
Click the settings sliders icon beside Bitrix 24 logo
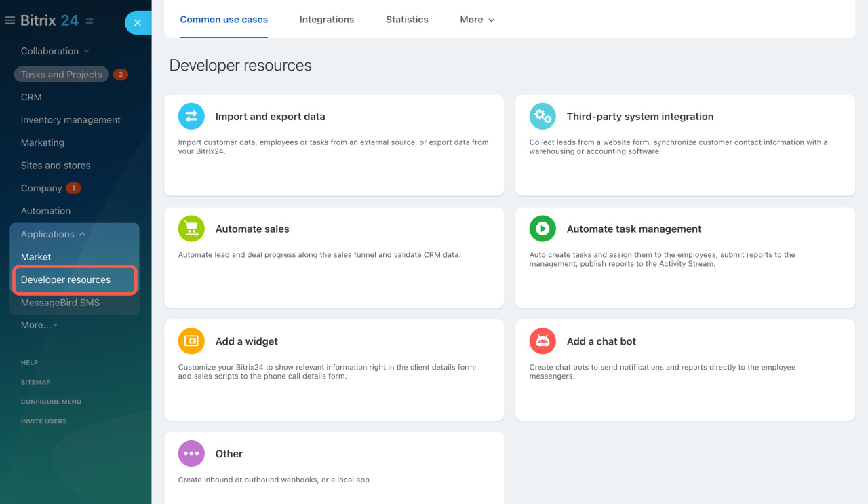(x=90, y=21)
